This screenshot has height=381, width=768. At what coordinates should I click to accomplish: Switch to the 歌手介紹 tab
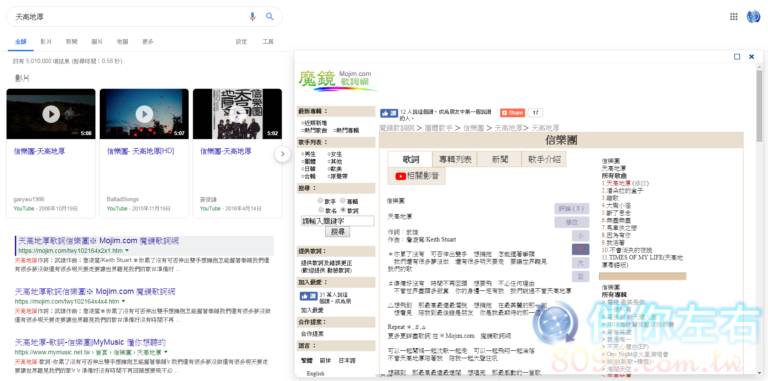coord(544,159)
